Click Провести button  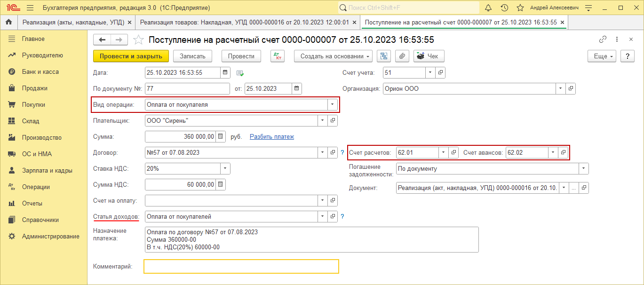coord(241,56)
